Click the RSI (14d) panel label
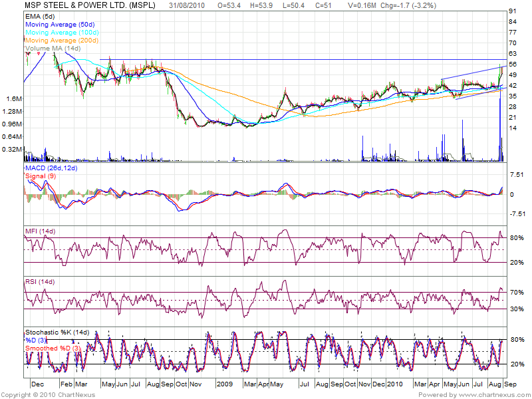This screenshot has width=532, height=399. [x=40, y=283]
